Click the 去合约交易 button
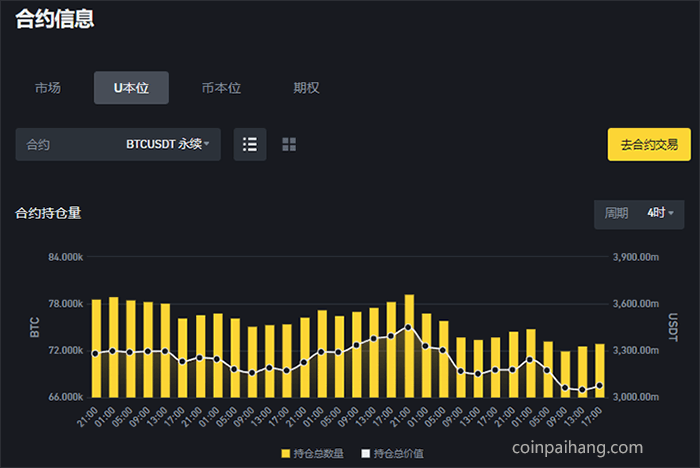This screenshot has width=700, height=468. 649,145
